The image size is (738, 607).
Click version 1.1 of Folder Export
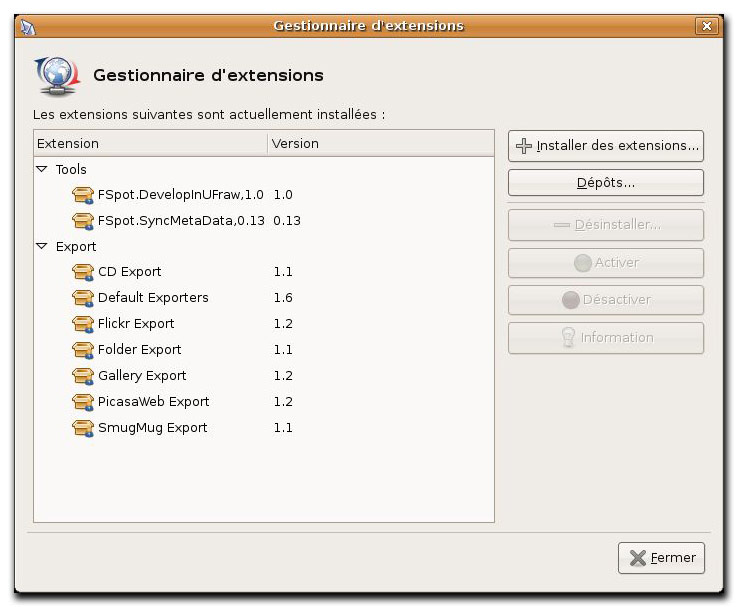click(283, 350)
